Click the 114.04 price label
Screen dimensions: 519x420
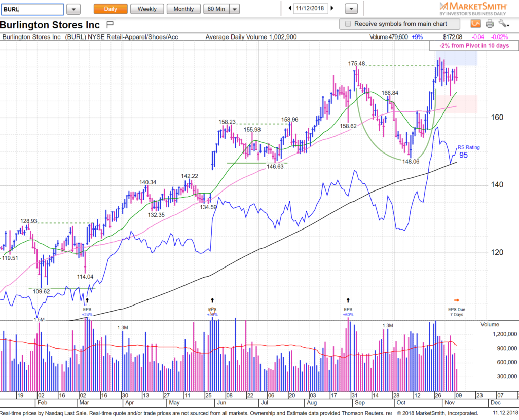pos(85,277)
